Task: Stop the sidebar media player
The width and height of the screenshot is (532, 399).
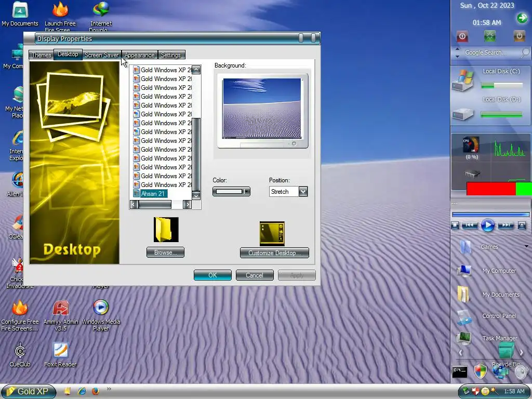Action: [455, 225]
